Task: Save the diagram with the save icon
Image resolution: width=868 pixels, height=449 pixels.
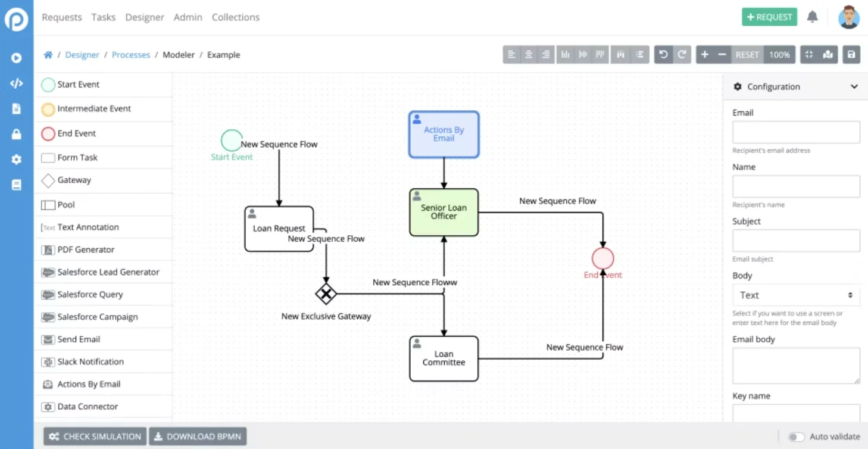Action: 851,54
